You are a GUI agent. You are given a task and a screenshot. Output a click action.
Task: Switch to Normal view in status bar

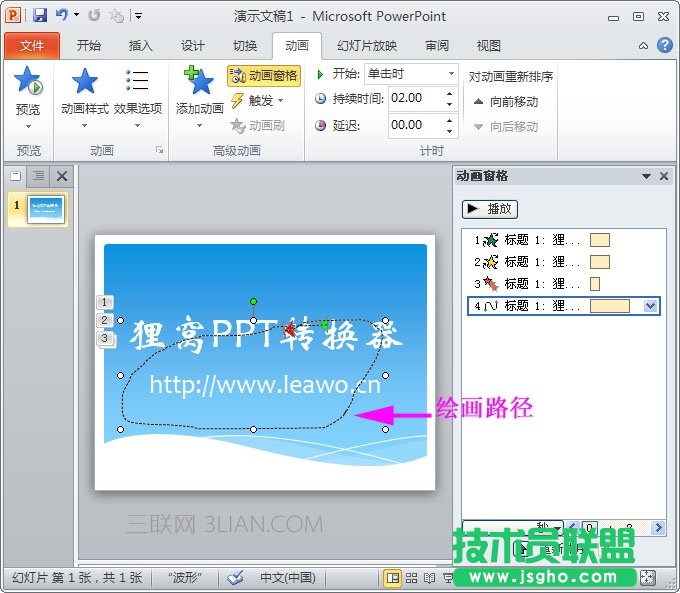[393, 578]
